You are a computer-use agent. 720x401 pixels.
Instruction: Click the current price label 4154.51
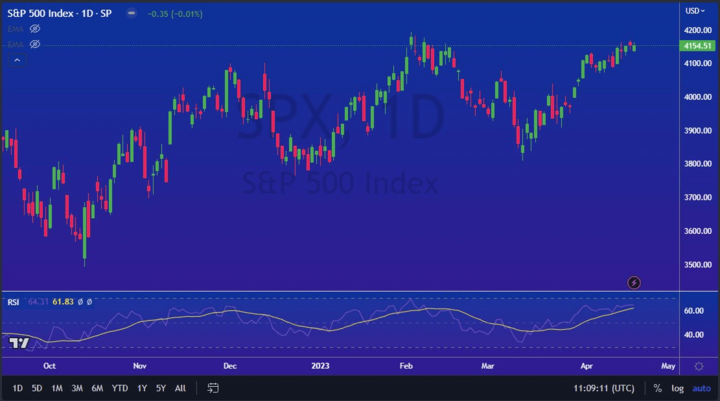coord(697,46)
